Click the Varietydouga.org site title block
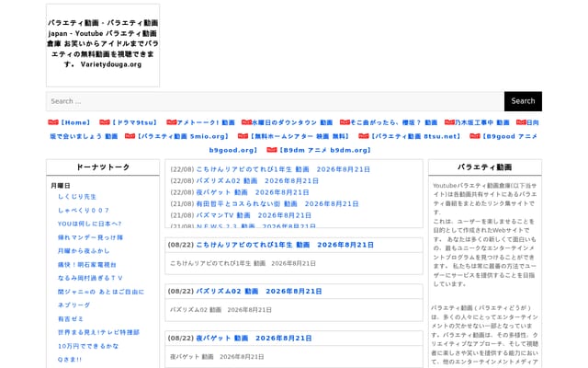Image resolution: width=588 pixels, height=368 pixels. 103,45
